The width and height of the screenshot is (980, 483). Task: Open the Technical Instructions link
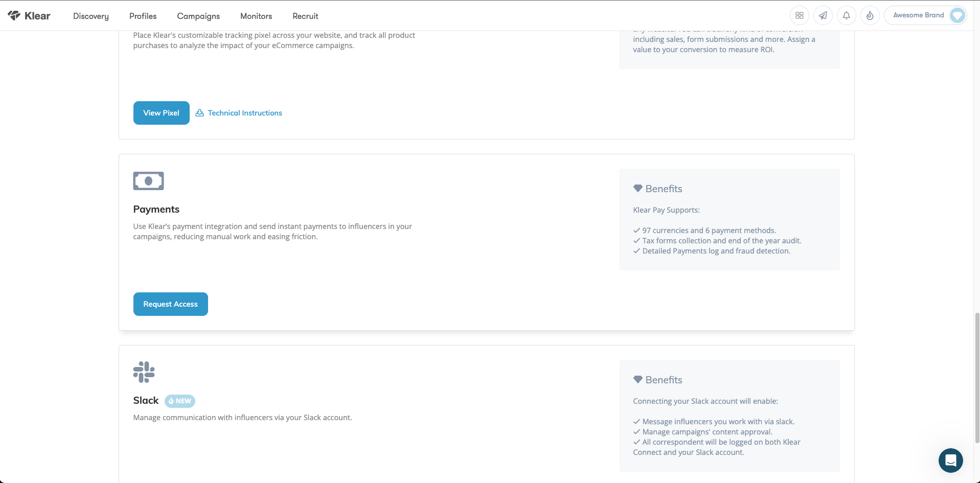click(245, 113)
